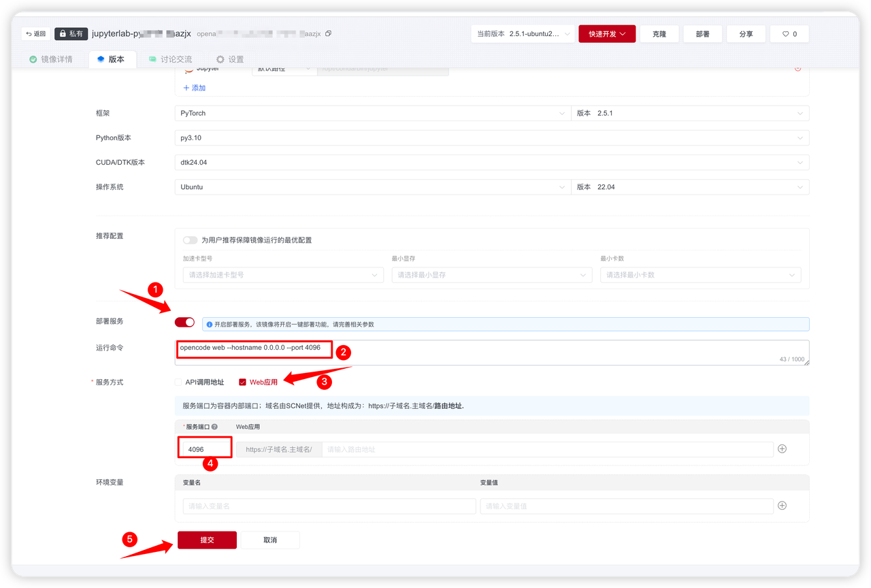Open the 选择加速卡型号 dropdown
The image size is (871, 588).
tap(283, 275)
